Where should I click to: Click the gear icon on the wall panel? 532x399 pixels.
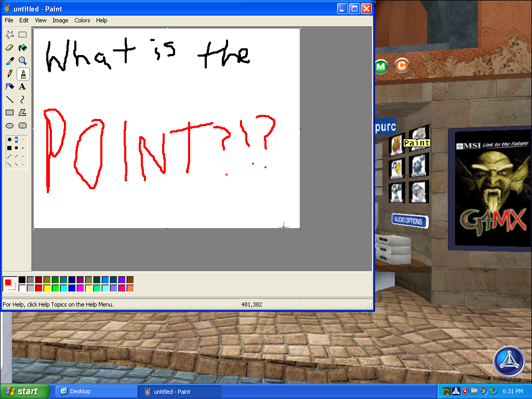[x=419, y=165]
